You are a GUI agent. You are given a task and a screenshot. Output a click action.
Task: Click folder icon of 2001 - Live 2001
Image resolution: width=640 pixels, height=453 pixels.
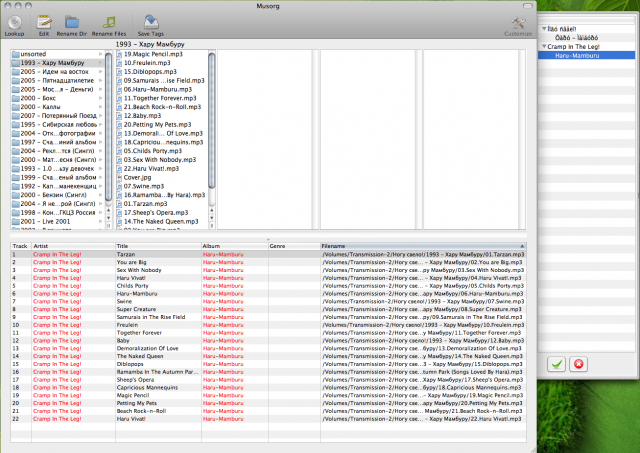coord(16,222)
